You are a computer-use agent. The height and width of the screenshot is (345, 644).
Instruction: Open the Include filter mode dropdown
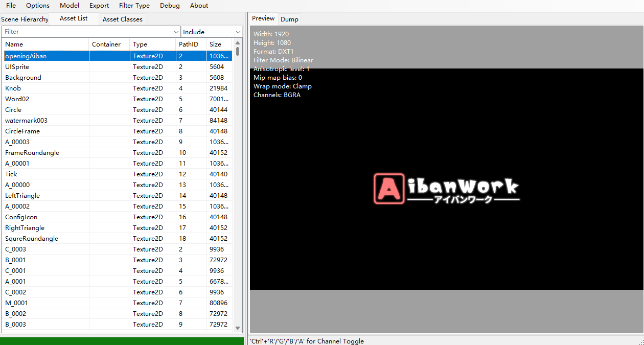tap(212, 32)
